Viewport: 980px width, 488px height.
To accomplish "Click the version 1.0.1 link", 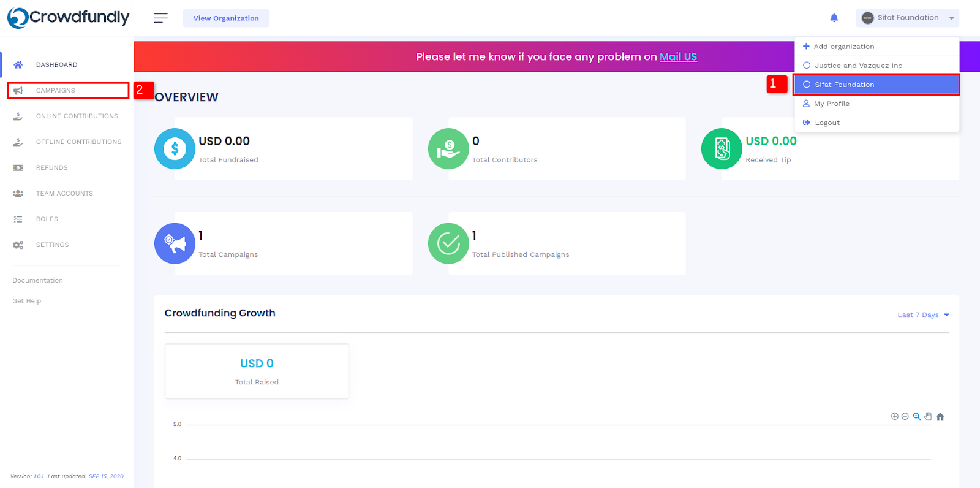I will tap(39, 476).
